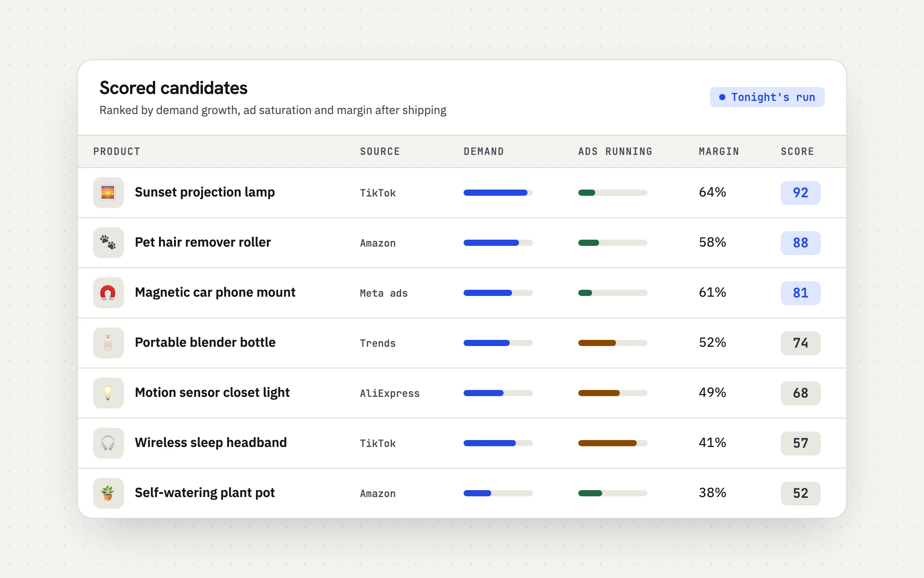Image resolution: width=924 pixels, height=578 pixels.
Task: Click the light bulb icon for closet light
Action: pyautogui.click(x=108, y=393)
